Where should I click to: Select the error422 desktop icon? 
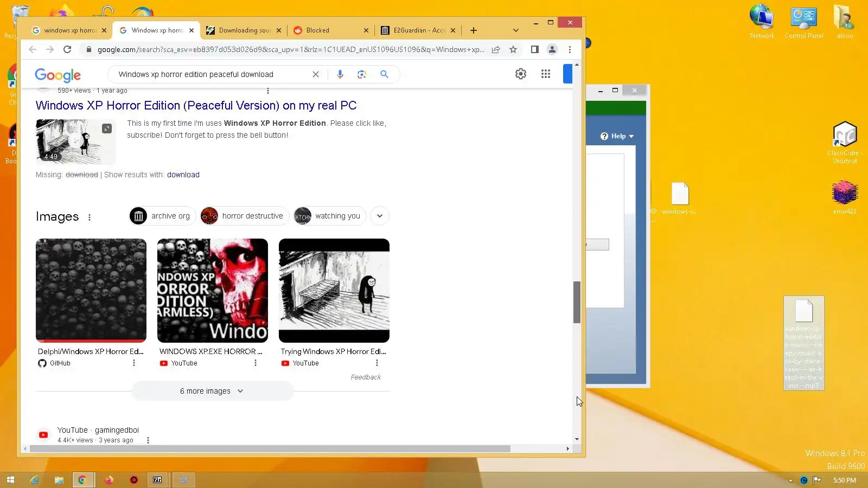[x=845, y=198]
